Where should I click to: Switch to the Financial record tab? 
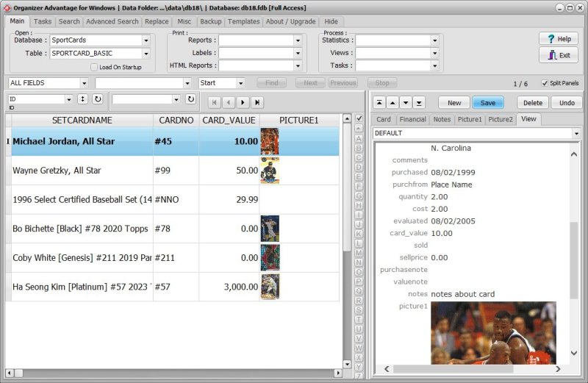pyautogui.click(x=412, y=119)
